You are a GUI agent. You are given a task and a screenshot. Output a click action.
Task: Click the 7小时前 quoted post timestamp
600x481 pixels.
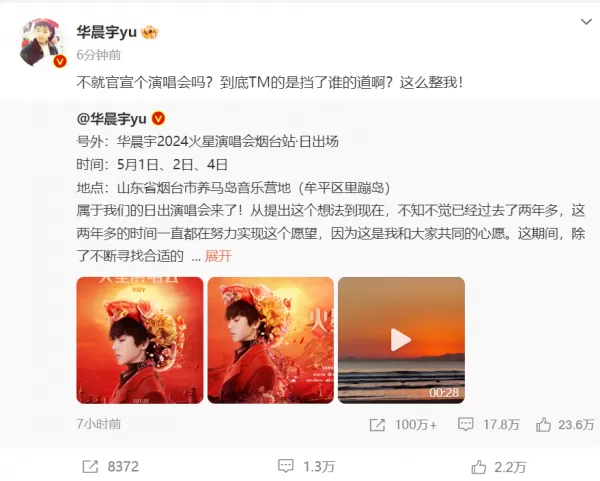click(x=99, y=424)
